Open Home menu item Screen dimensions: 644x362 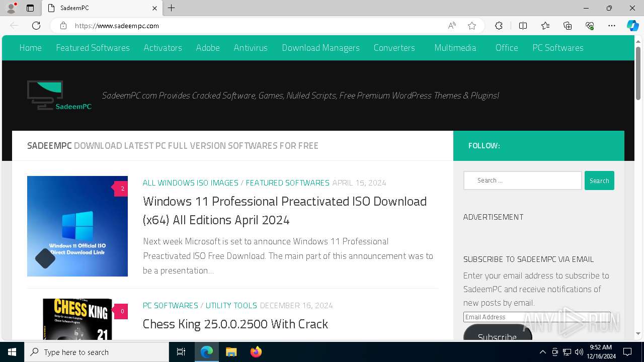(x=30, y=48)
